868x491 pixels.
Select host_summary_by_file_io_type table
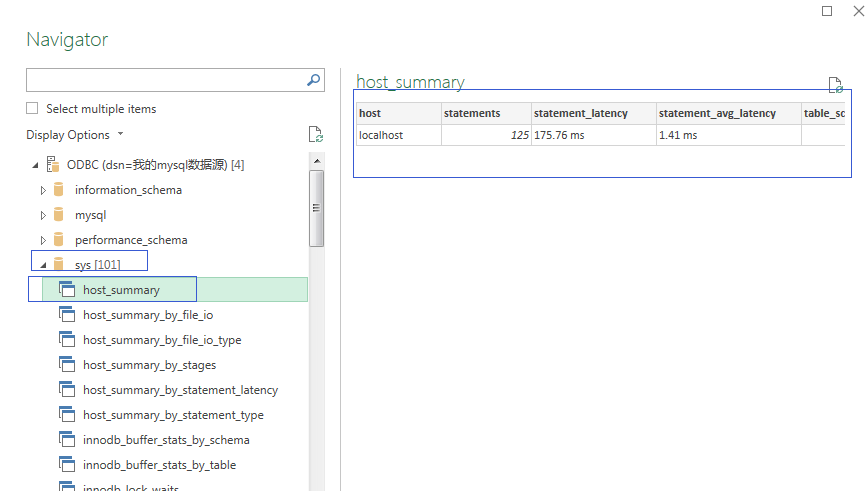[162, 340]
